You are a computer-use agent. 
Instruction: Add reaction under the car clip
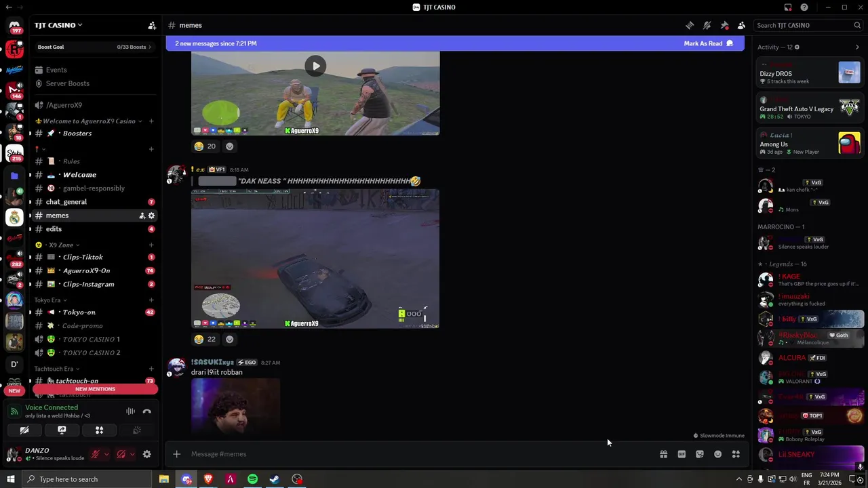tap(229, 339)
